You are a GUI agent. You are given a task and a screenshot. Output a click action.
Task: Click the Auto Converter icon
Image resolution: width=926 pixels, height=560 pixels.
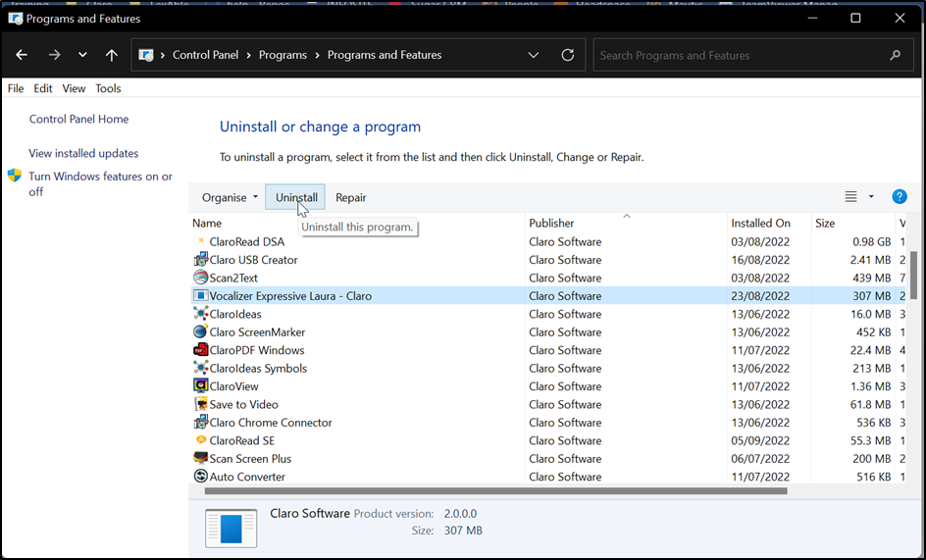point(201,476)
